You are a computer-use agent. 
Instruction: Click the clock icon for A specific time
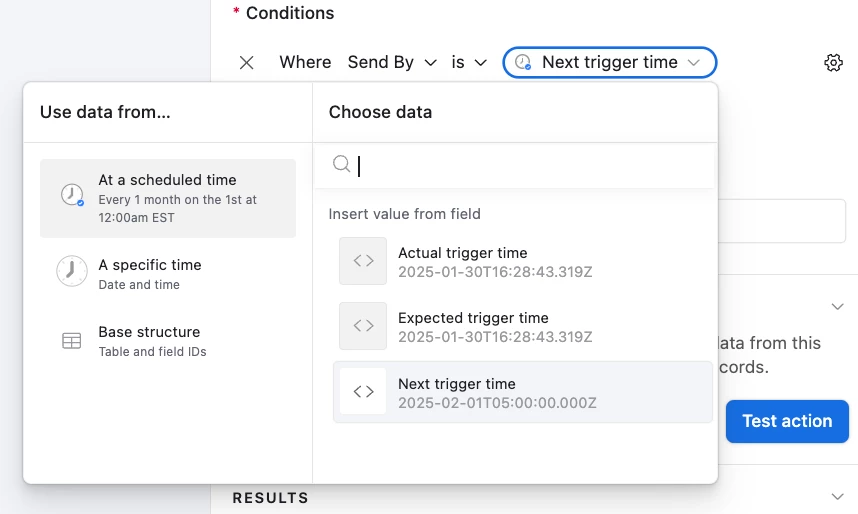72,271
